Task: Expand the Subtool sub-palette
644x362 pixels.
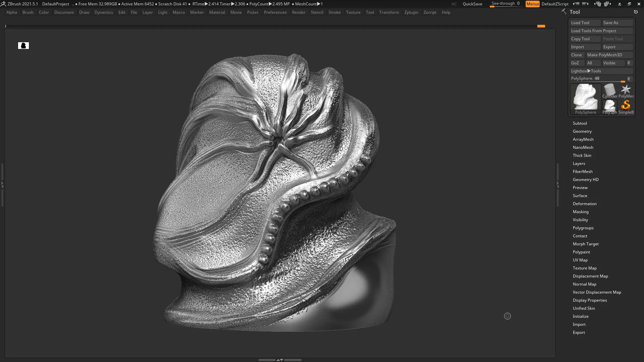Action: [x=580, y=123]
